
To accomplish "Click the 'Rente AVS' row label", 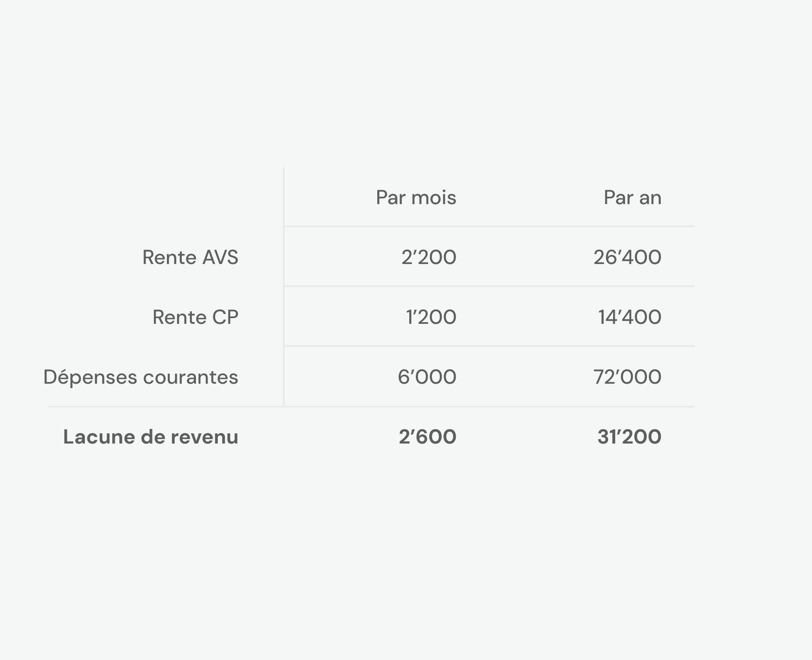I will point(190,257).
